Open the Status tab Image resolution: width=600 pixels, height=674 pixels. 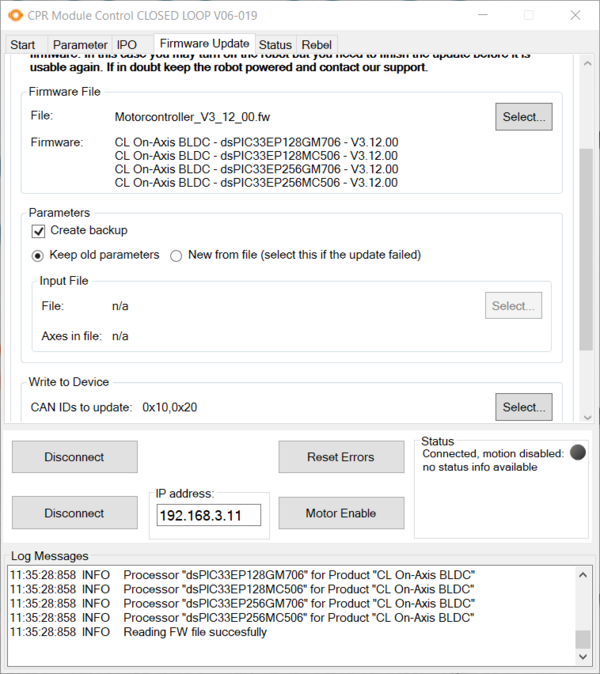(275, 45)
